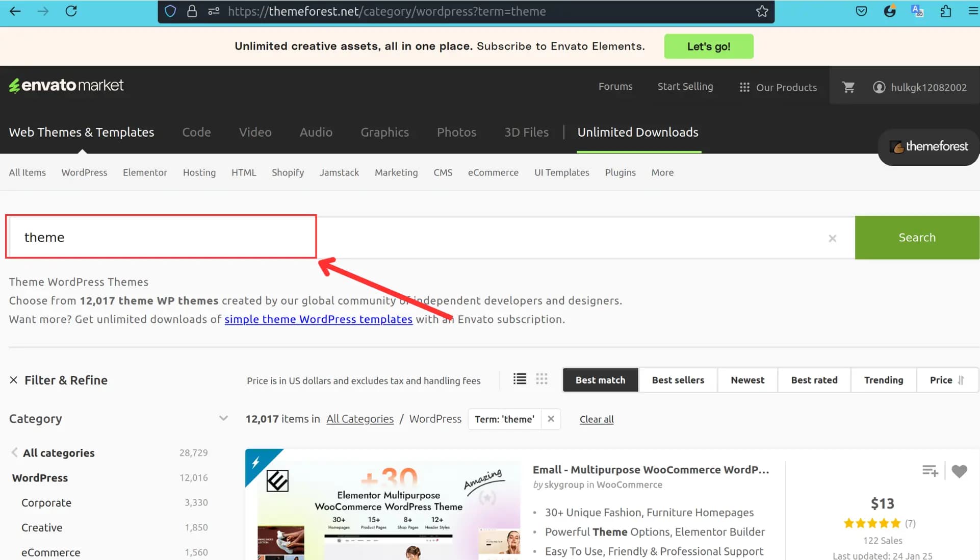This screenshot has height=560, width=980.
Task: Open the Elementor category link
Action: point(145,172)
